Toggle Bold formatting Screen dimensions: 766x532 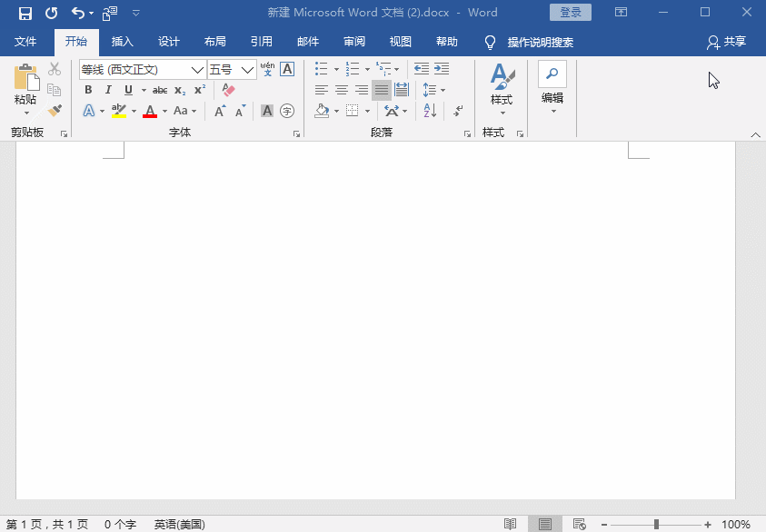coord(88,90)
